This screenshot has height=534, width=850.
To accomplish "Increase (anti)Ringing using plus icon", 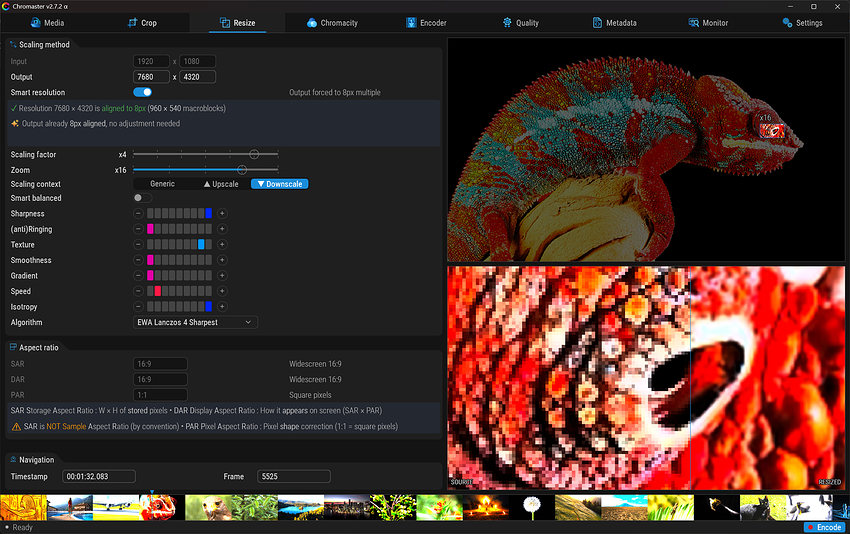I will (222, 229).
